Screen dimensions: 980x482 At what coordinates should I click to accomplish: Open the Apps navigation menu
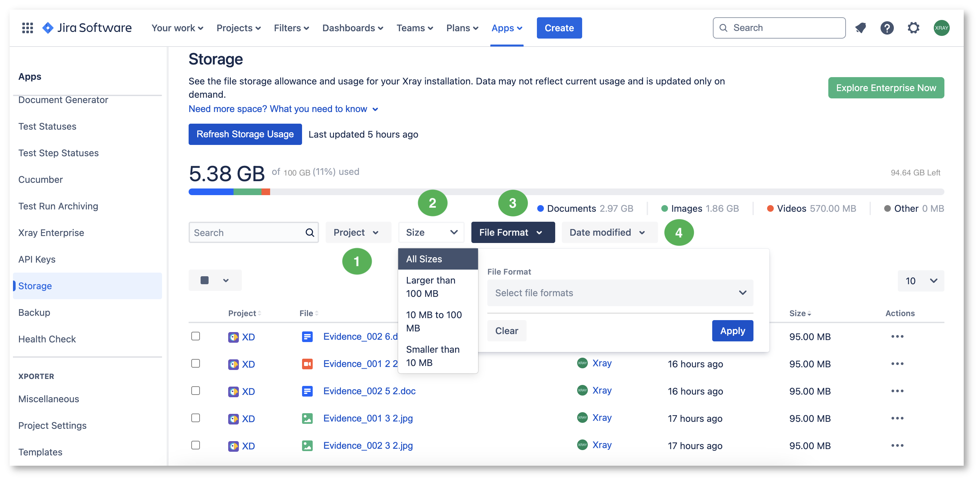click(507, 28)
